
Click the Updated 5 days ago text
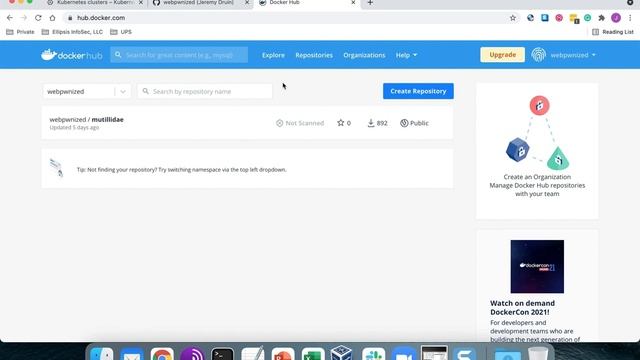click(x=74, y=127)
